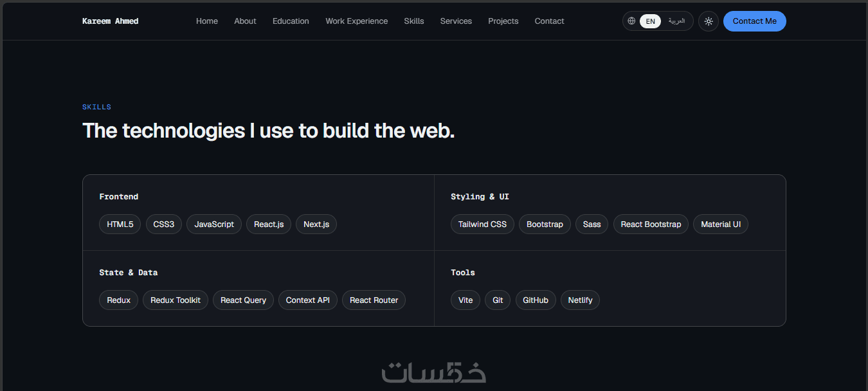
Task: Open the Education nav link
Action: (x=291, y=21)
